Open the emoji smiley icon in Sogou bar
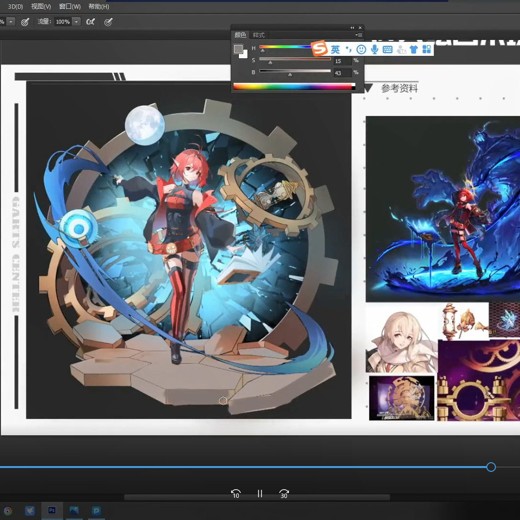520x520 pixels. pyautogui.click(x=361, y=50)
